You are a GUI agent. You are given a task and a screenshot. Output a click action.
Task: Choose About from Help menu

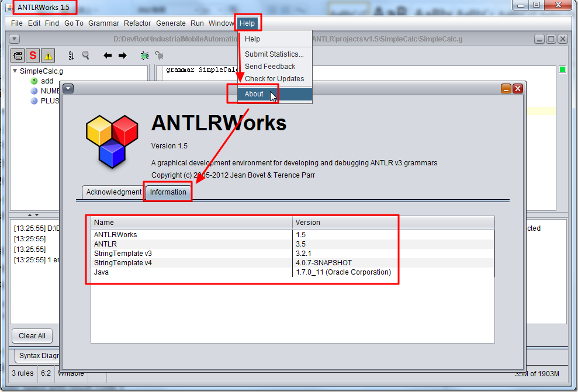click(x=275, y=94)
